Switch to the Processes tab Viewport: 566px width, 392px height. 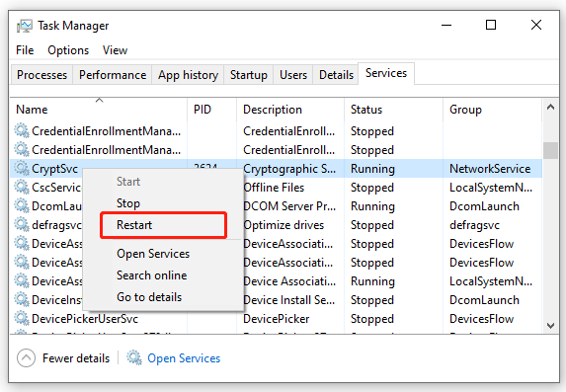pyautogui.click(x=41, y=75)
